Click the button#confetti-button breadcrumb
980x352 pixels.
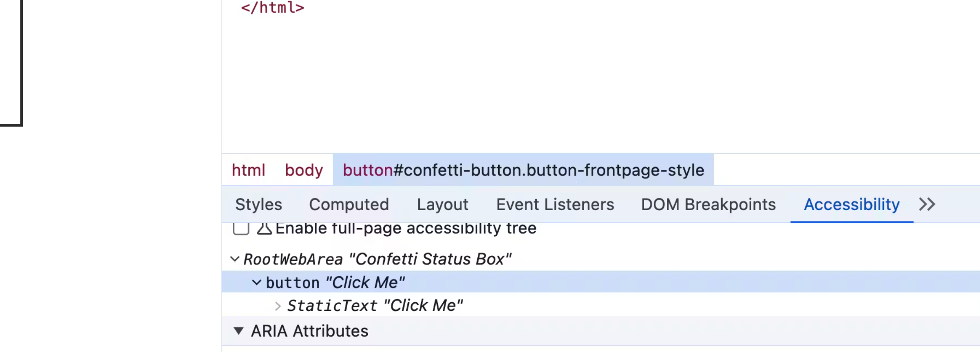[523, 170]
